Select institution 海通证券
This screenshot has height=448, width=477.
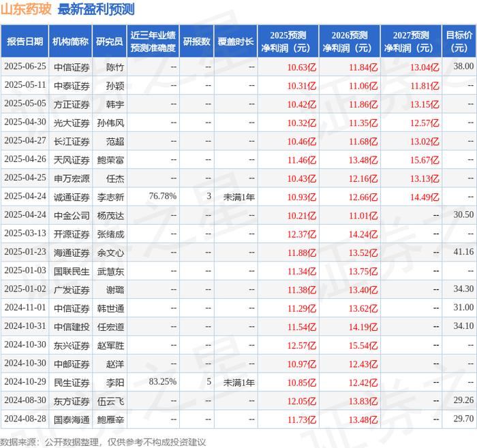point(72,253)
